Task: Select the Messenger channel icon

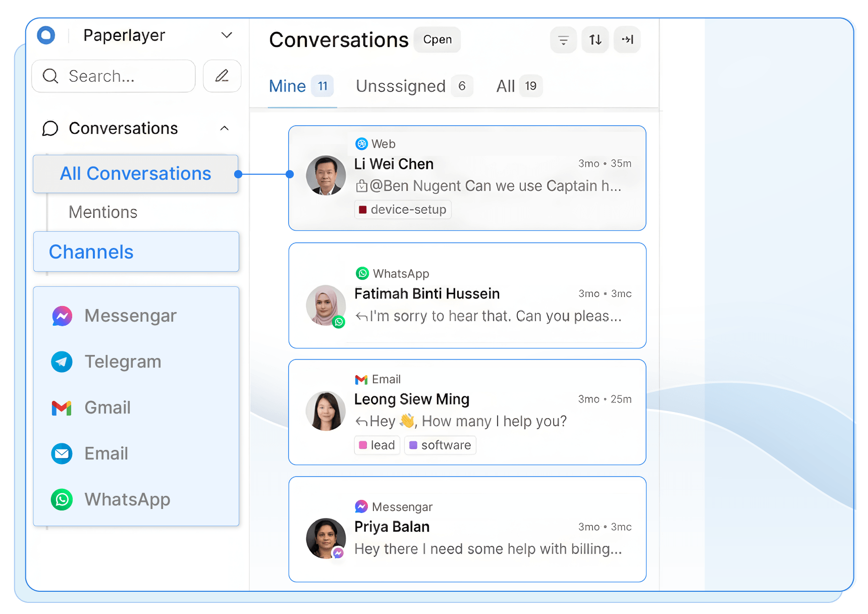Action: pos(62,316)
